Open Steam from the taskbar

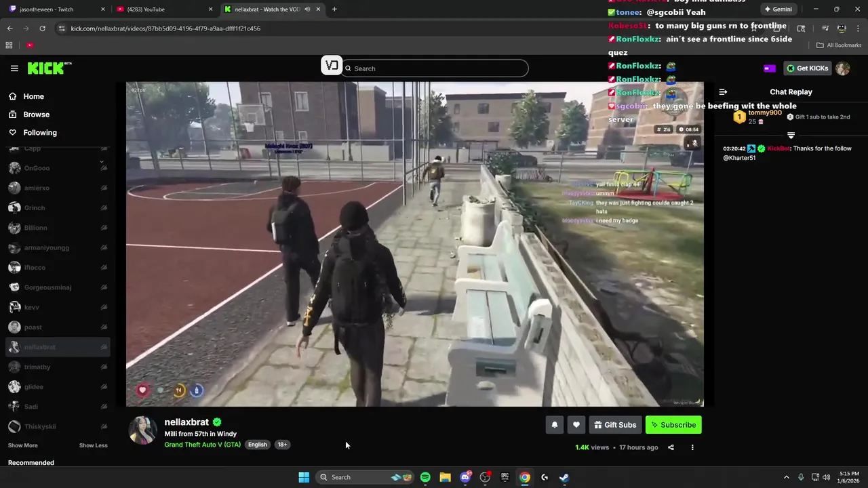coord(564,477)
